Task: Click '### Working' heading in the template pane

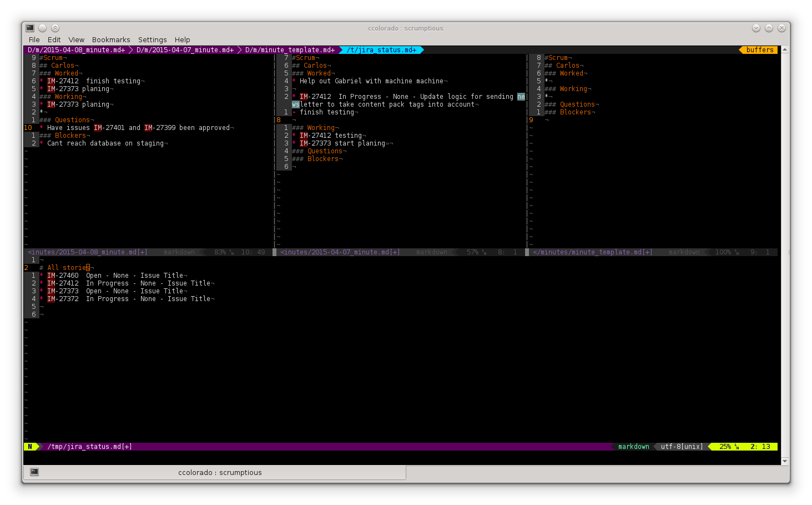Action: click(567, 89)
